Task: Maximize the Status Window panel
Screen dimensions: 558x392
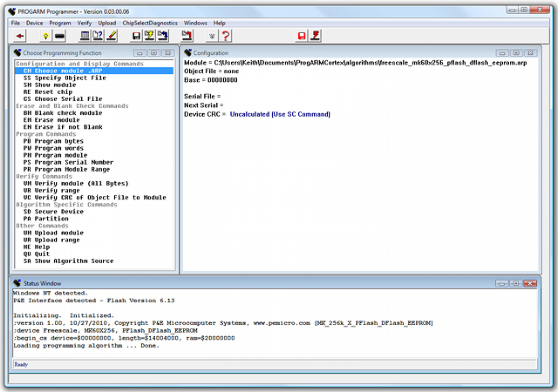Action: click(517, 283)
